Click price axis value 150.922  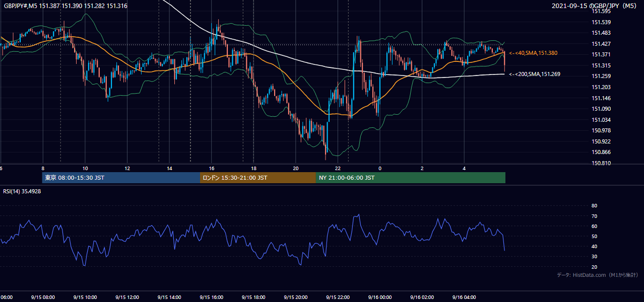coord(601,141)
